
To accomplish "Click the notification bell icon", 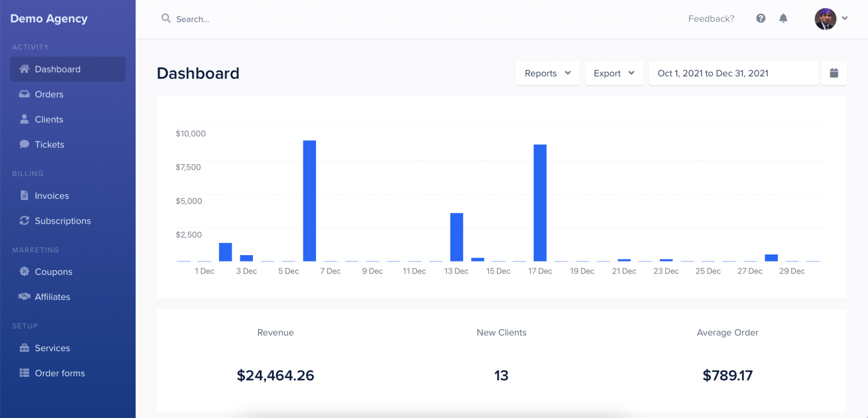I will click(783, 18).
